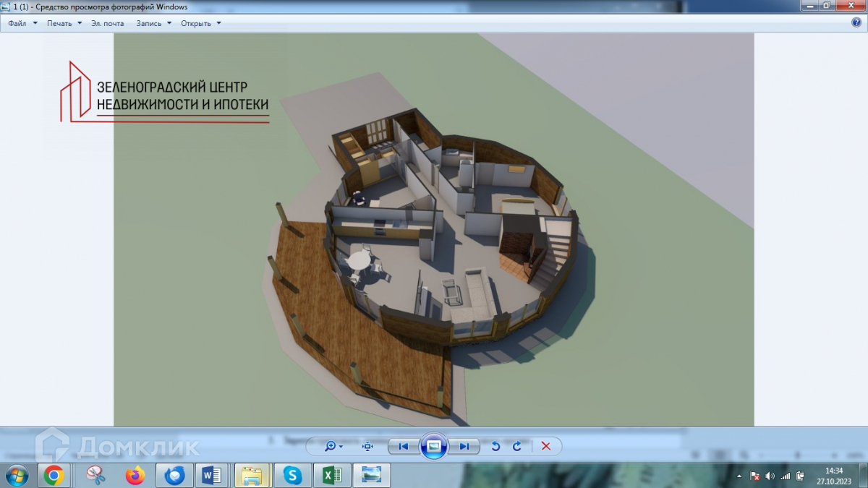
Task: Expand the Запись dropdown menu
Action: pyautogui.click(x=154, y=23)
